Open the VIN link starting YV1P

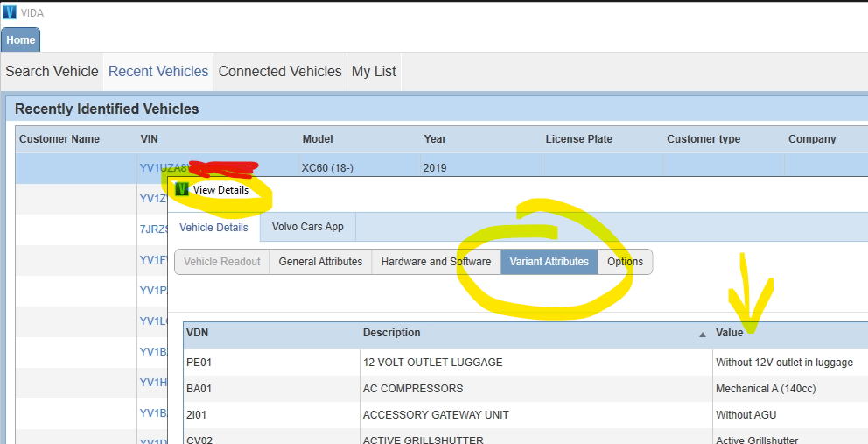pyautogui.click(x=153, y=291)
